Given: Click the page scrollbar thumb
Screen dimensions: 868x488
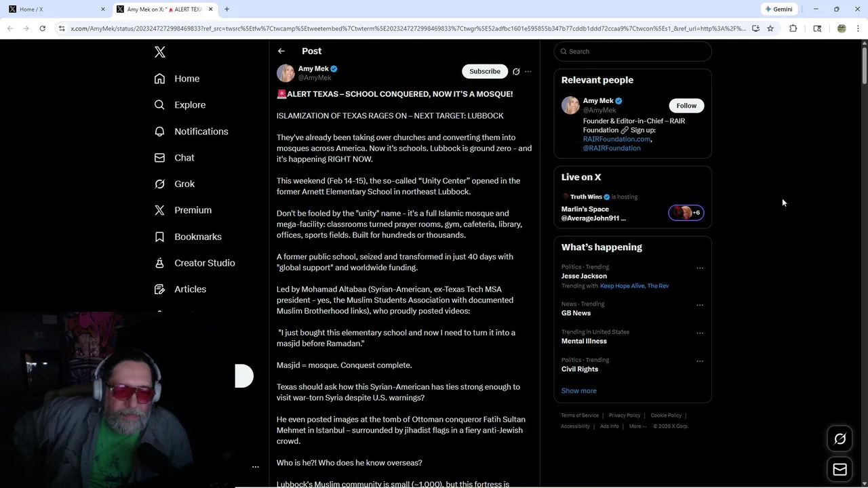Looking at the screenshot, I should pyautogui.click(x=864, y=65).
